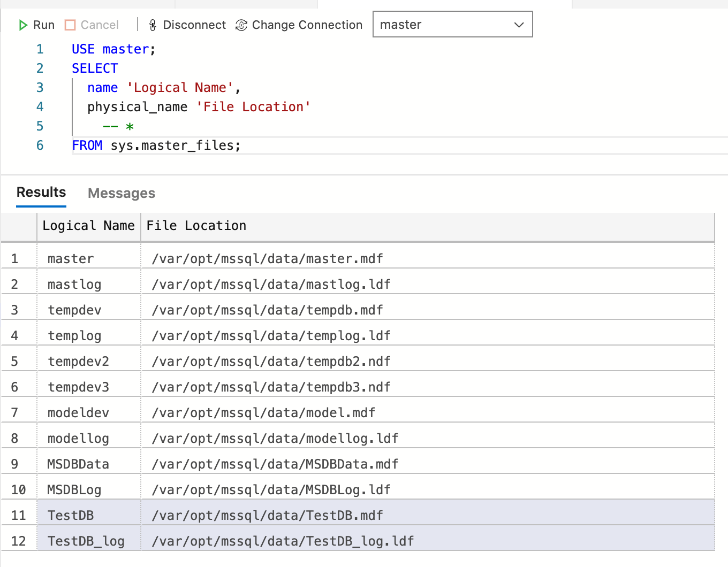728x567 pixels.
Task: Click the Change Connection button label
Action: pyautogui.click(x=307, y=25)
